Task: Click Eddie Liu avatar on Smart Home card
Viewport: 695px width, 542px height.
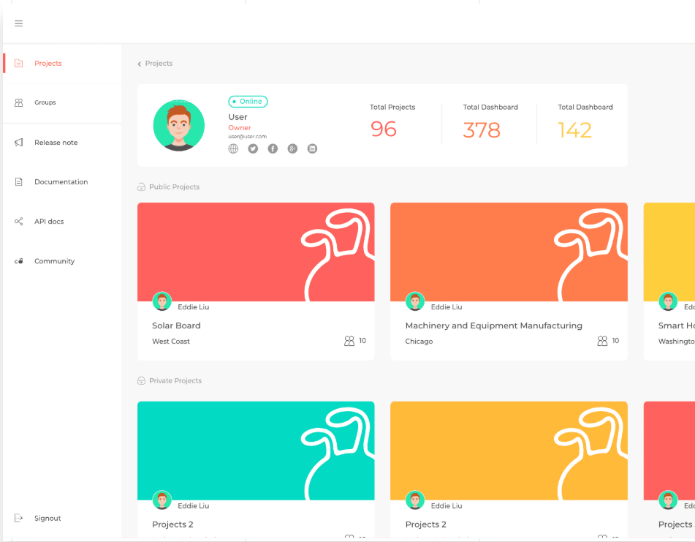Action: (x=668, y=301)
